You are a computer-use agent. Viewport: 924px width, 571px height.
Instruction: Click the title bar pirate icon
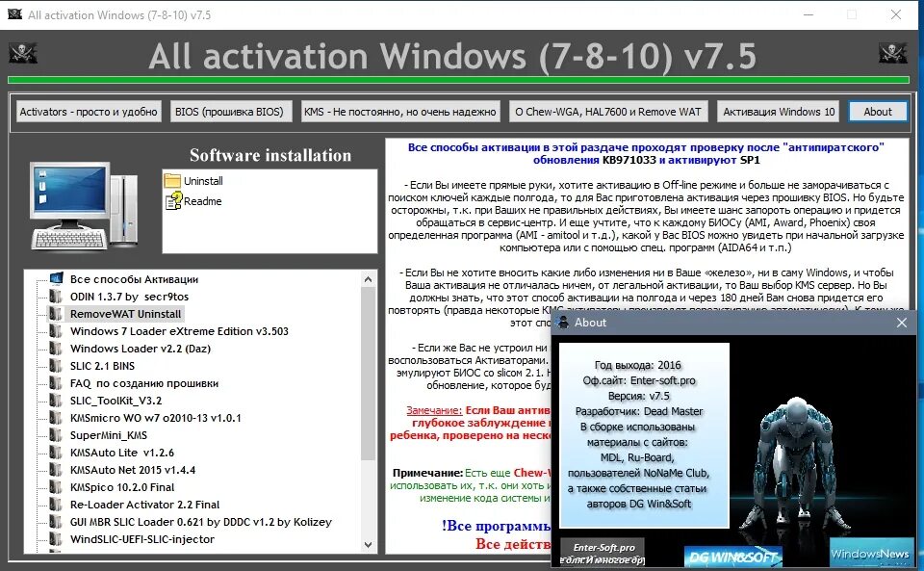point(14,14)
